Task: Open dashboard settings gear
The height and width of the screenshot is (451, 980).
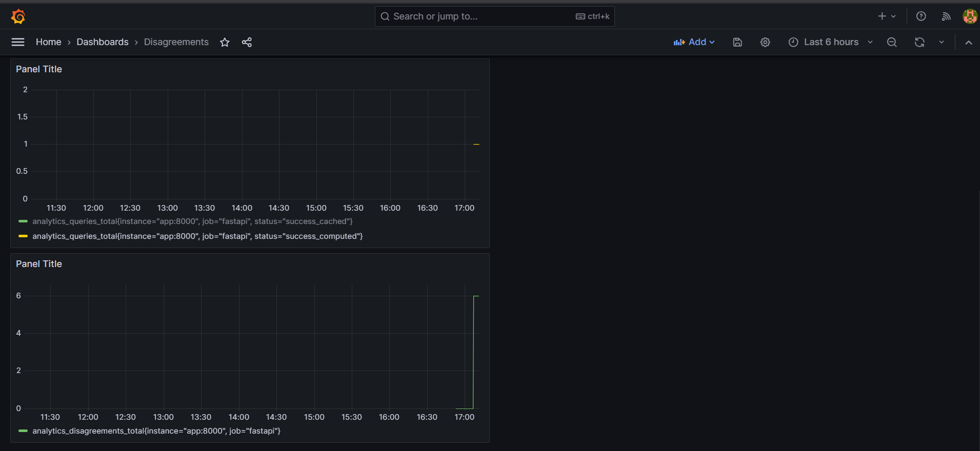Action: (765, 42)
